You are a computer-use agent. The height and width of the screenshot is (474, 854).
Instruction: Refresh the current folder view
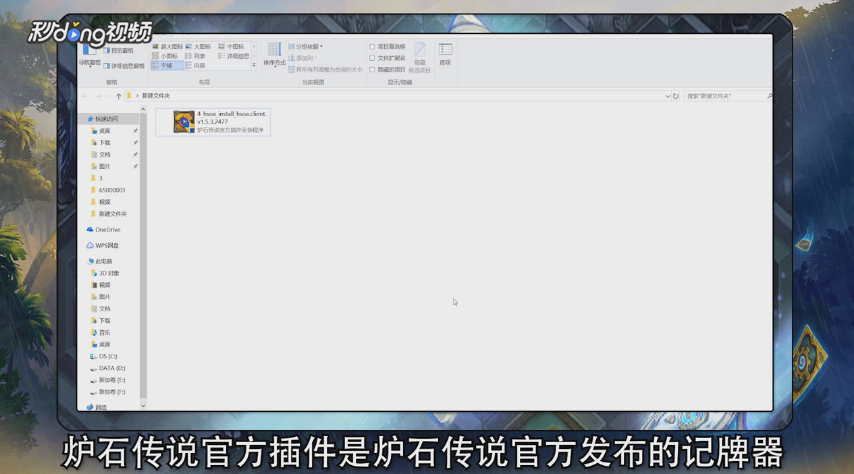click(676, 96)
